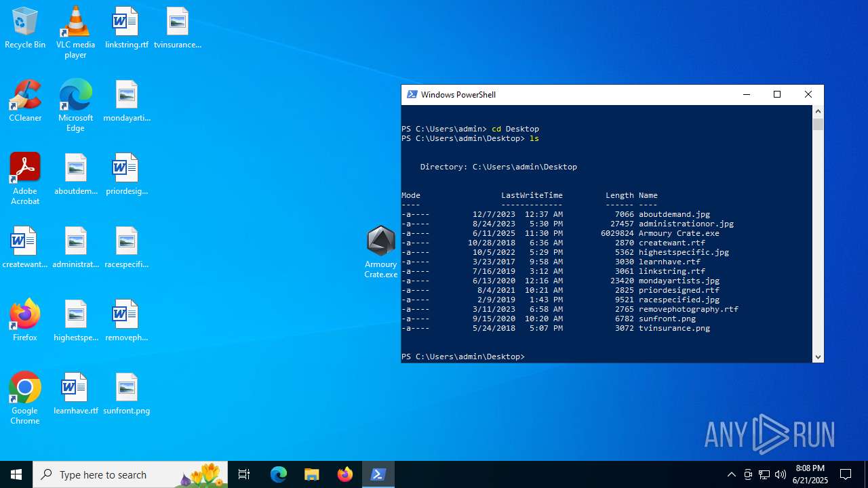
Task: Select tvinsurance image file on desktop
Action: 178,28
